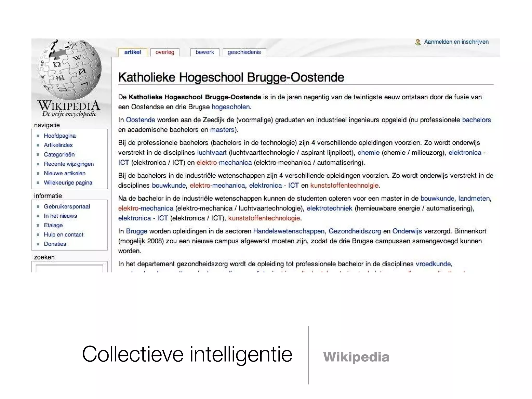The height and width of the screenshot is (399, 532).
Task: Open the Gezondheidszorg link
Action: 355,231
